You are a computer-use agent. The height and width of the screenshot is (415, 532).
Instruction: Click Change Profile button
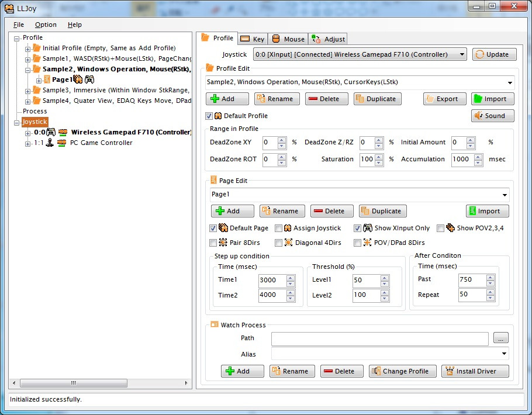[402, 371]
